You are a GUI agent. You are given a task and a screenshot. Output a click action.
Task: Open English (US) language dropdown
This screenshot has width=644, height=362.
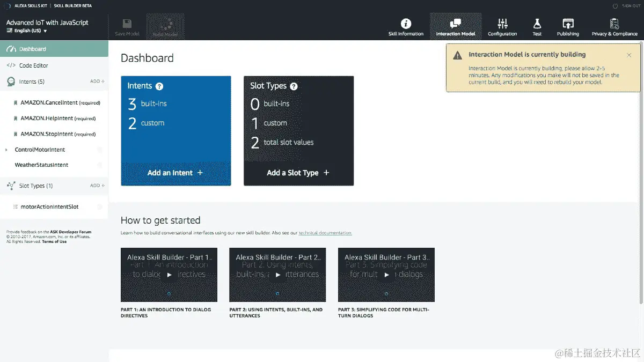tap(27, 31)
